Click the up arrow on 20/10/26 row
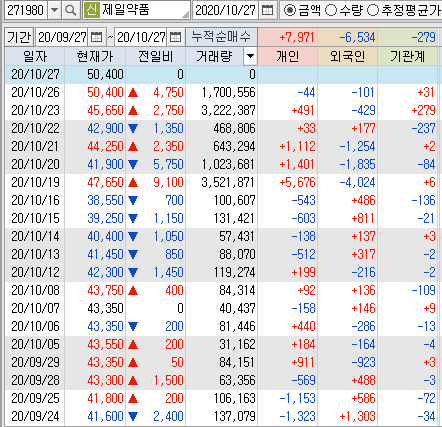 133,92
